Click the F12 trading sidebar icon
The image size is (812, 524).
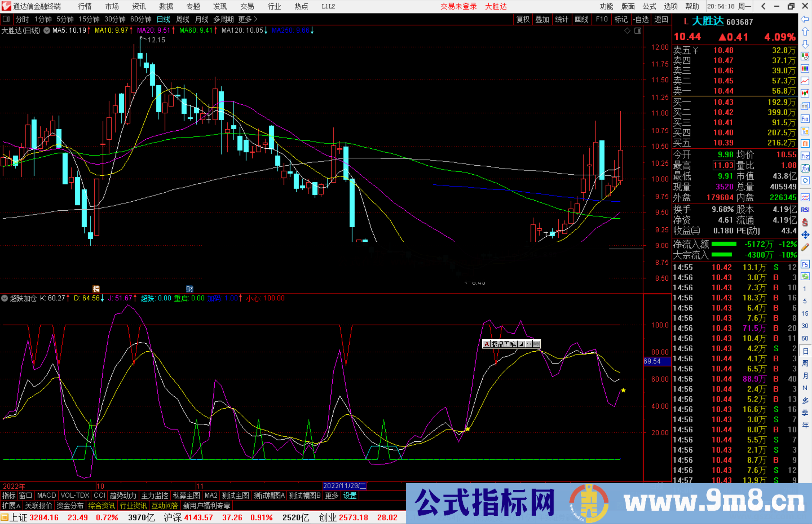click(805, 156)
